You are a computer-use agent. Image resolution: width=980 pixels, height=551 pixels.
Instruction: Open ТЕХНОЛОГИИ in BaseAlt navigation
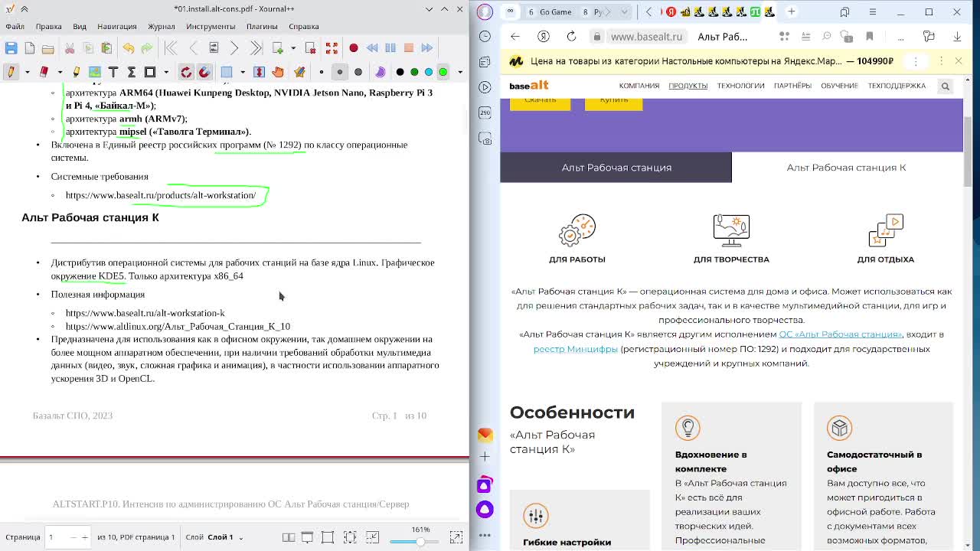tap(740, 86)
